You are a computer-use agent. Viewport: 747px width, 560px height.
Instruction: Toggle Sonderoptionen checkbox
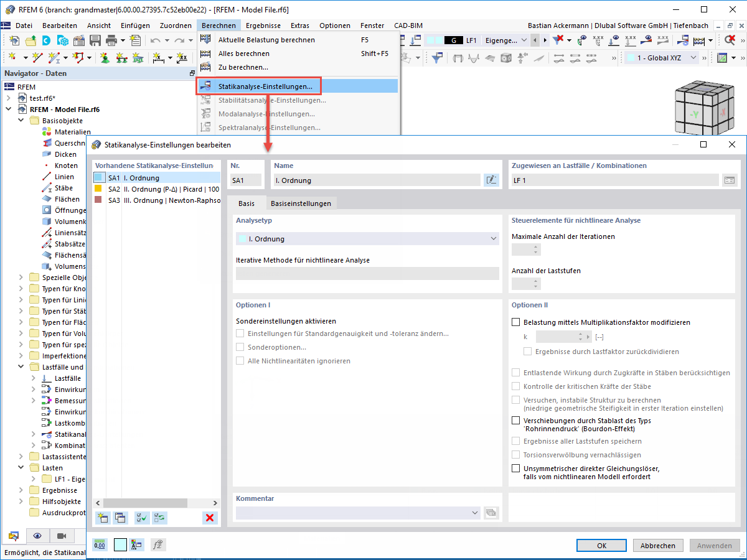[240, 347]
